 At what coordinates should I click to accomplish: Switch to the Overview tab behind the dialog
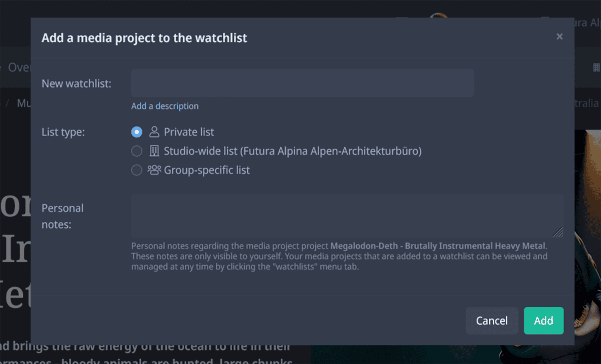[19, 67]
